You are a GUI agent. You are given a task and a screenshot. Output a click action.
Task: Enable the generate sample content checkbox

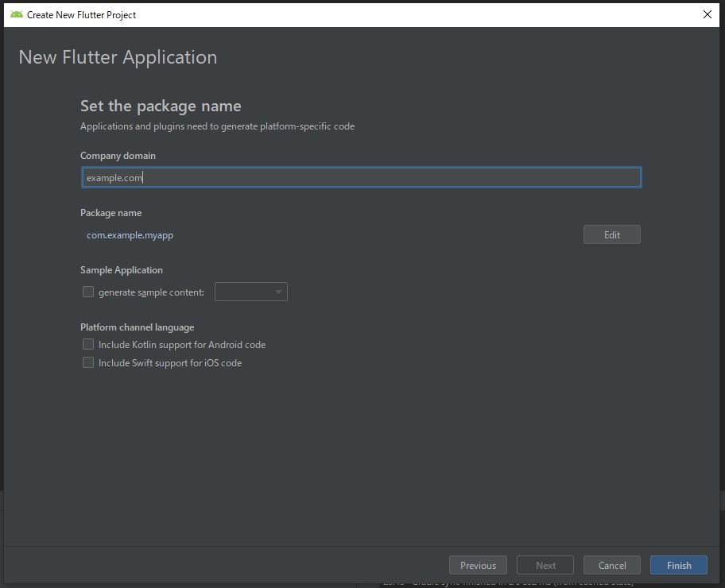(88, 292)
